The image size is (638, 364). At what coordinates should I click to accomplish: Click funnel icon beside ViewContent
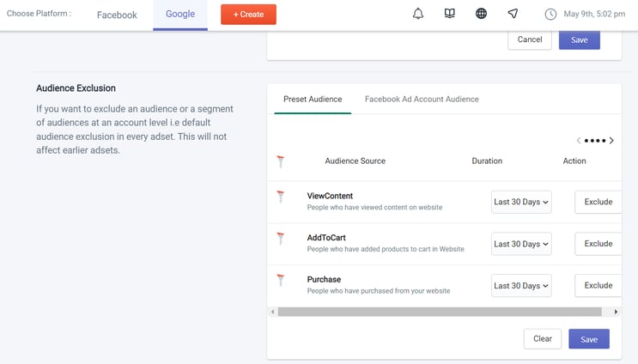pyautogui.click(x=281, y=197)
